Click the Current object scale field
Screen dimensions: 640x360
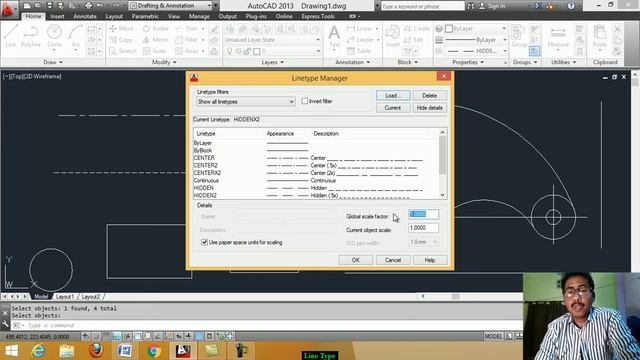[423, 228]
